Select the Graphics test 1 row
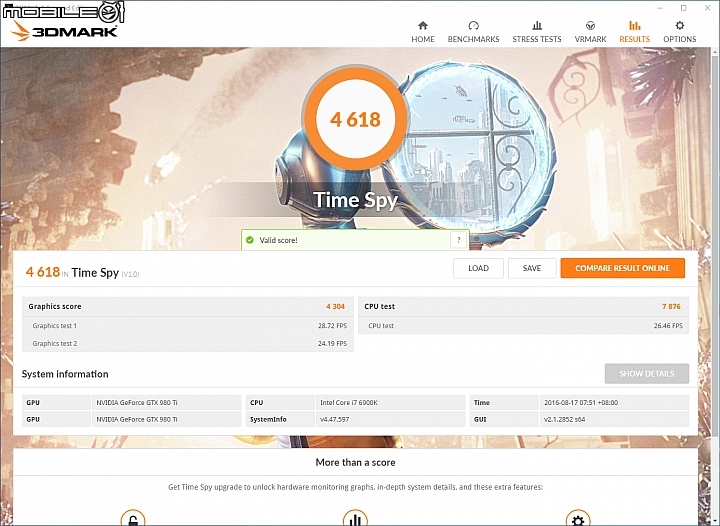This screenshot has width=720, height=526. [x=188, y=326]
